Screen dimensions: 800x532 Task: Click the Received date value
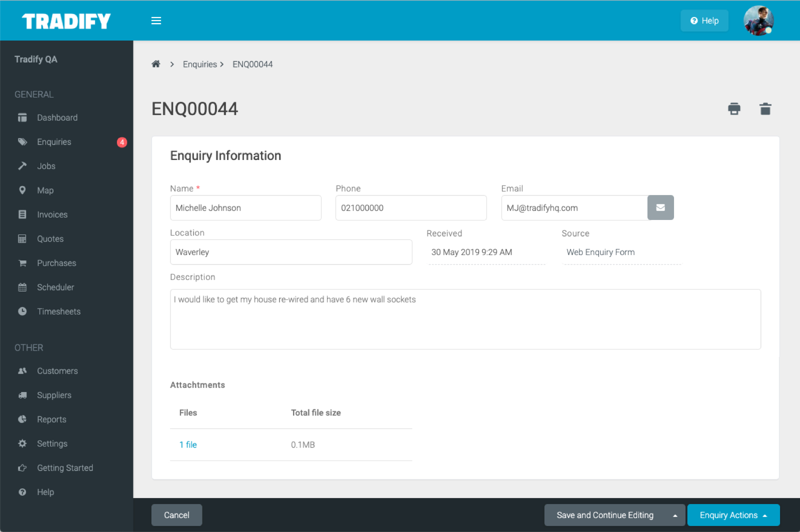tap(471, 252)
